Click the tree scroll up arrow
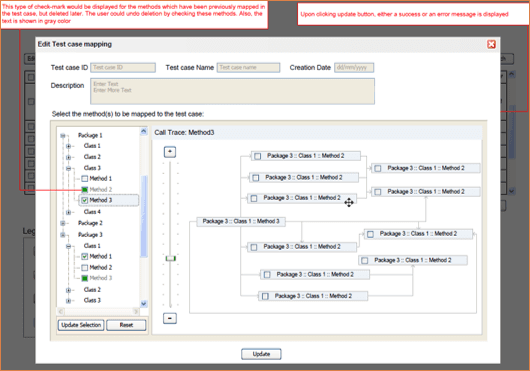 (144, 131)
